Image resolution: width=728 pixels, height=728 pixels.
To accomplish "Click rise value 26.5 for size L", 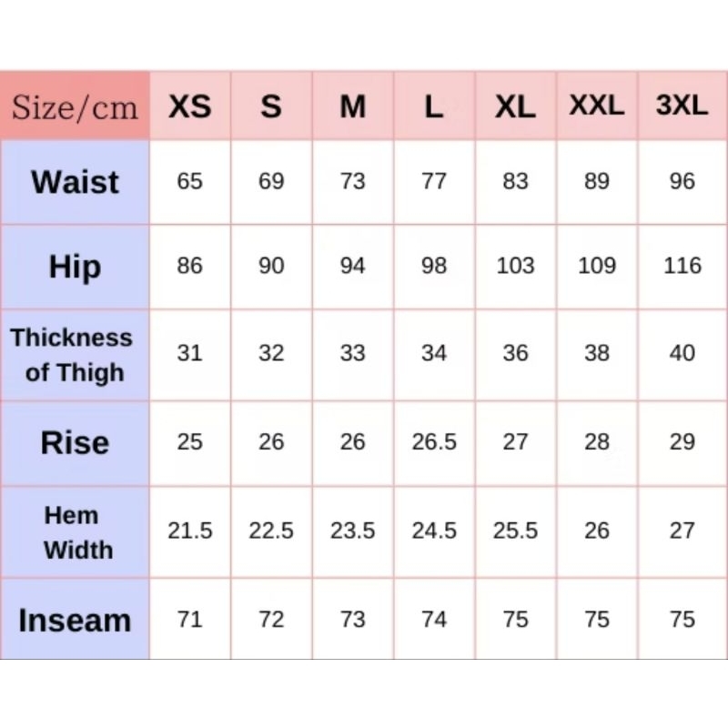I will tap(434, 443).
